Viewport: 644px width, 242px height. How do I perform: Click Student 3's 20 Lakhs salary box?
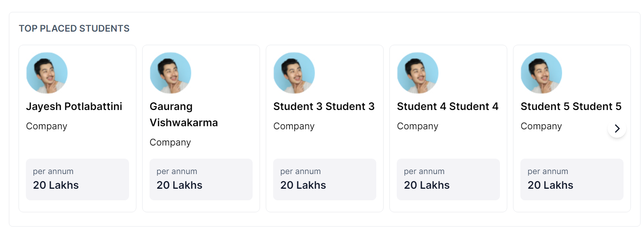[325, 179]
